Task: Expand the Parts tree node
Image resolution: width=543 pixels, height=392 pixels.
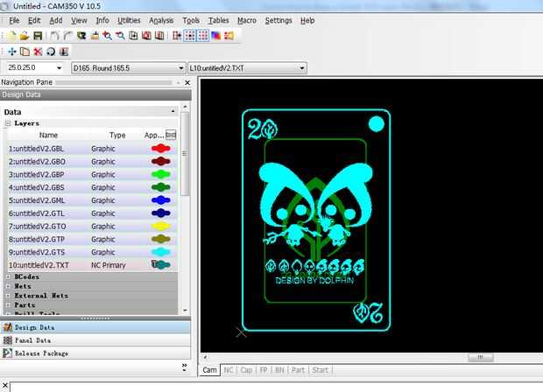Action: [x=8, y=305]
